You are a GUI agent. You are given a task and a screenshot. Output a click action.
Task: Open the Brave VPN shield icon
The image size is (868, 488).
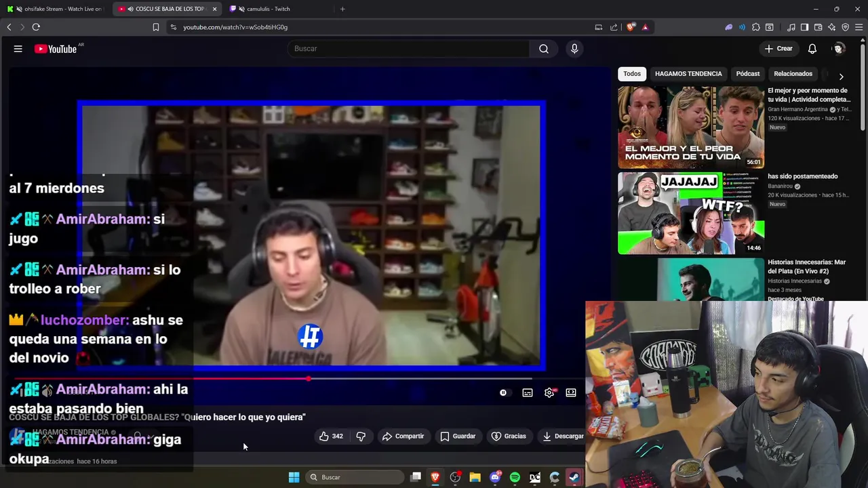point(845,27)
